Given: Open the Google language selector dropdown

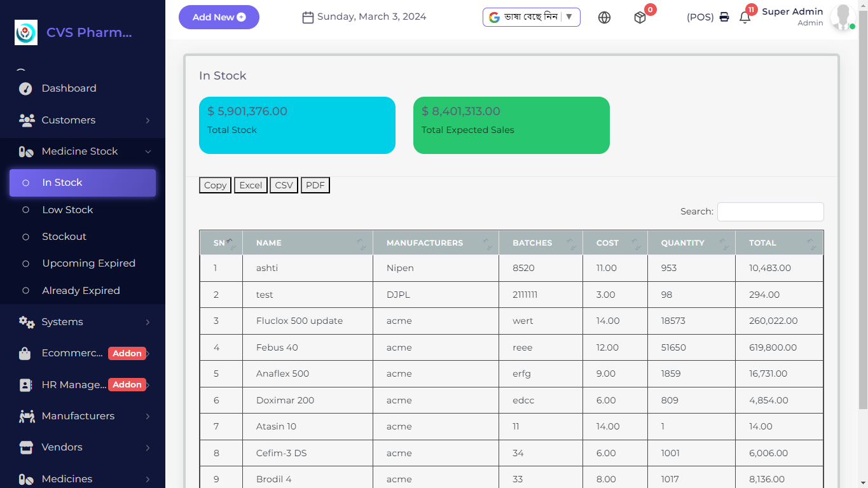Looking at the screenshot, I should tap(531, 17).
